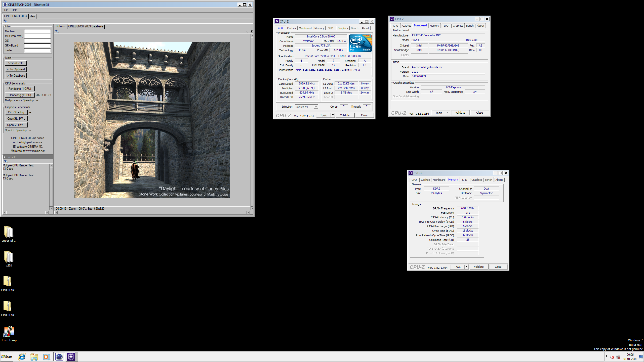Open Windows Explorer from the taskbar
The image size is (644, 362).
point(34,357)
